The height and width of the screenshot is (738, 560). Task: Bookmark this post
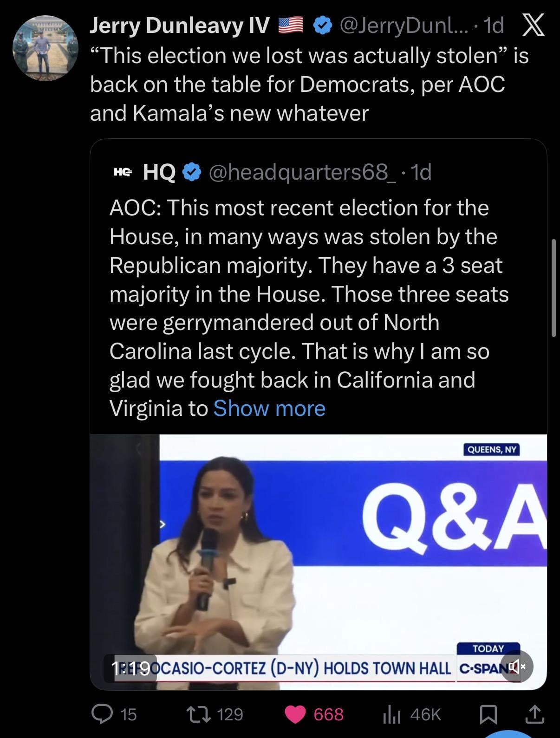(x=488, y=714)
